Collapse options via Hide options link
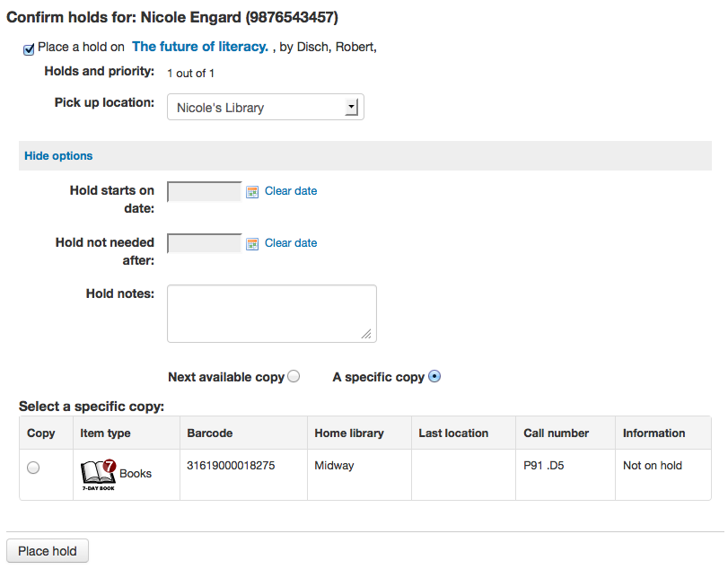Image resolution: width=728 pixels, height=569 pixels. (x=58, y=156)
